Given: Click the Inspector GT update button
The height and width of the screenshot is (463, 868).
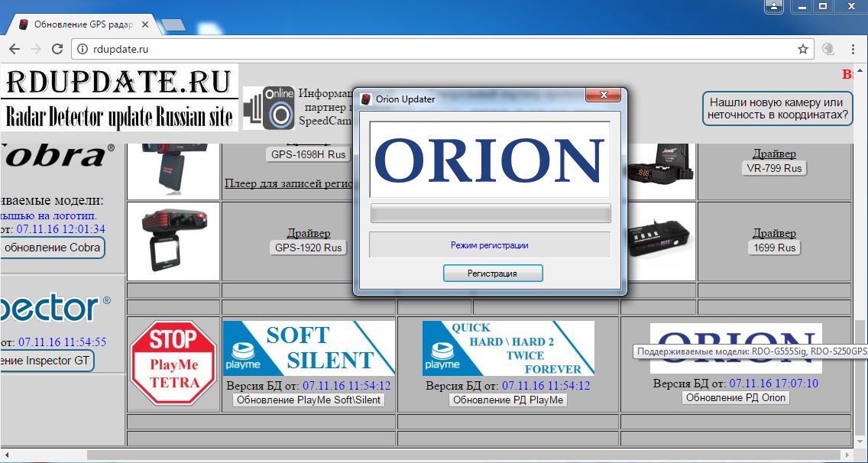Looking at the screenshot, I should coord(47,361).
